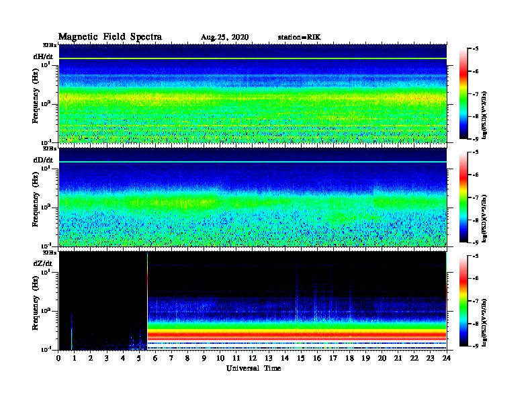This screenshot has height=411, width=532.
Task: Click the 'station=RIK' label
Action: 299,37
